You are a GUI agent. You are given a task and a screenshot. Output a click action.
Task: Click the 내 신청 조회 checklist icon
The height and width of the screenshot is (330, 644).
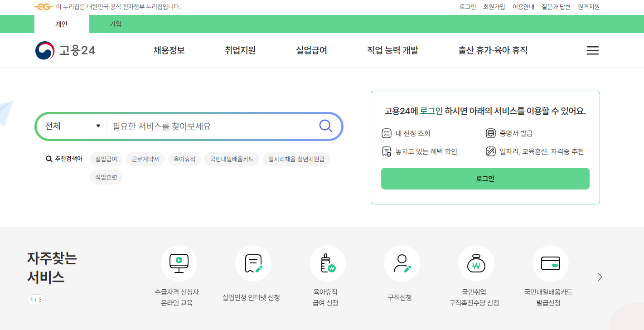(386, 133)
